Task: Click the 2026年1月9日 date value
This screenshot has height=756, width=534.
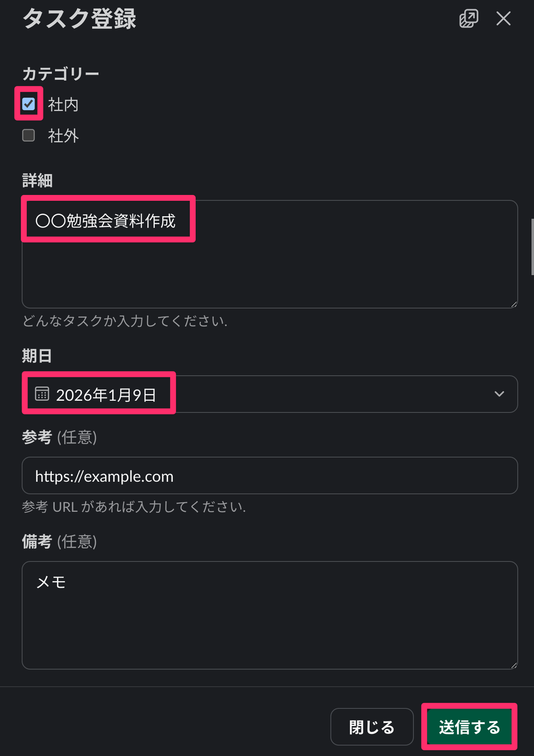Action: 106,395
